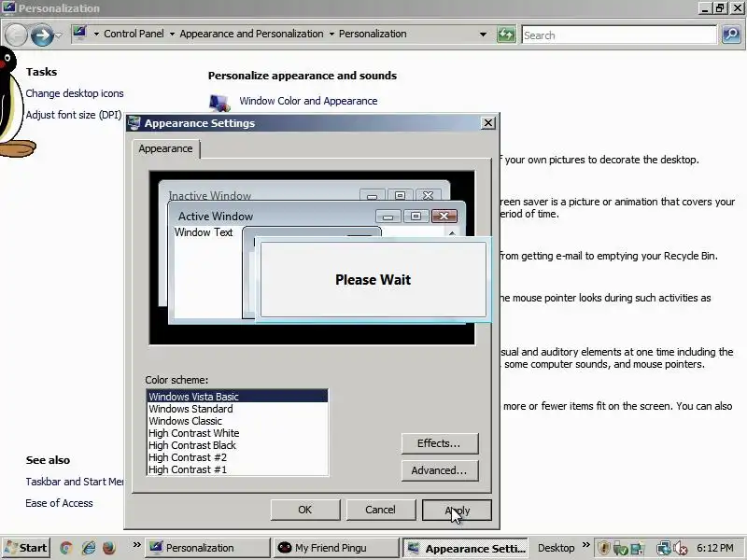The image size is (747, 560).
Task: Launch Chrome from quick launch
Action: [x=66, y=548]
